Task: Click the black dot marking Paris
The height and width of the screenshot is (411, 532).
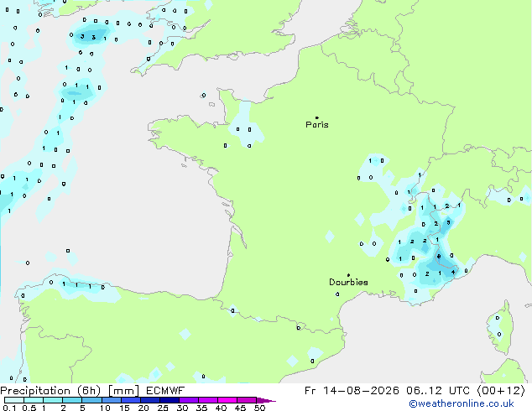Action: (317, 117)
